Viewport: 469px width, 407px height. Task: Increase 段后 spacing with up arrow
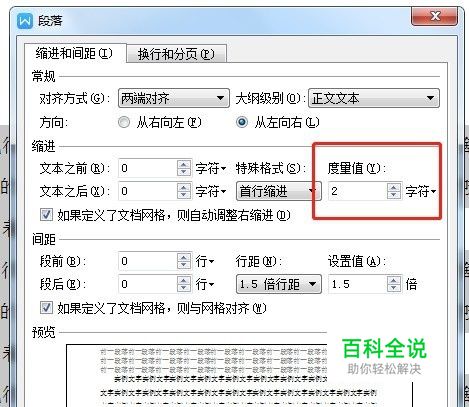tap(184, 280)
